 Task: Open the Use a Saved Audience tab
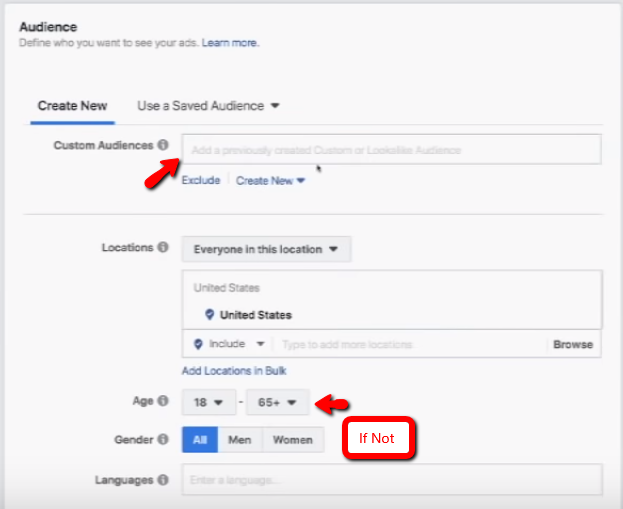208,106
